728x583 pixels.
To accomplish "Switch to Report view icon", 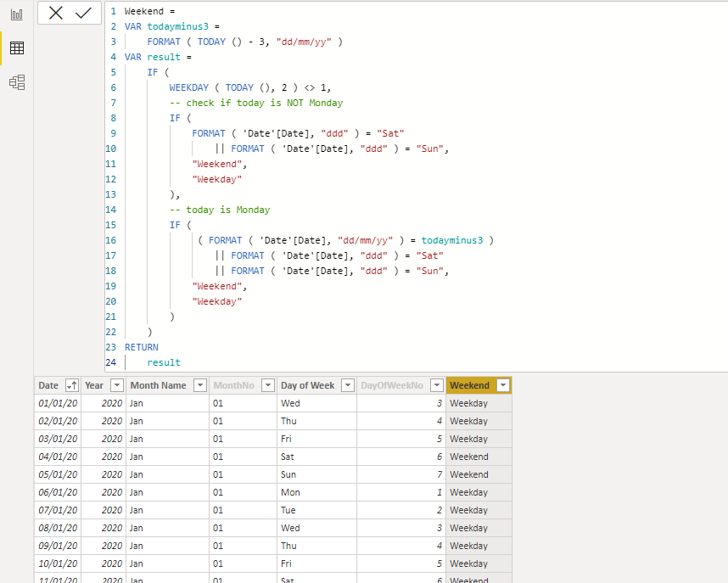I will point(17,15).
